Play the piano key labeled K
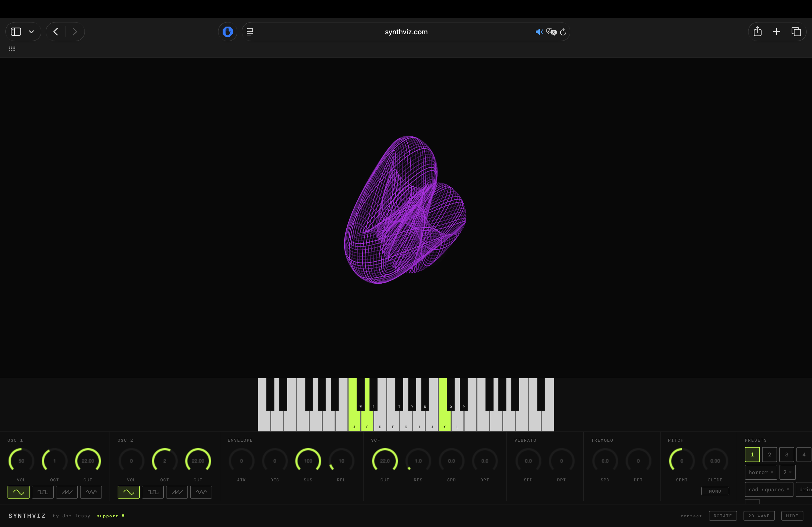 (x=445, y=421)
